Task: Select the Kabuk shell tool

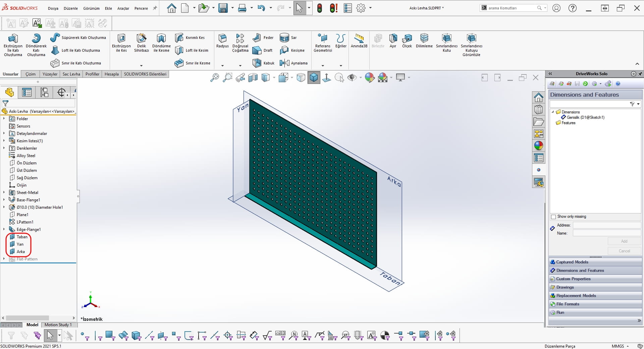Action: pyautogui.click(x=263, y=63)
